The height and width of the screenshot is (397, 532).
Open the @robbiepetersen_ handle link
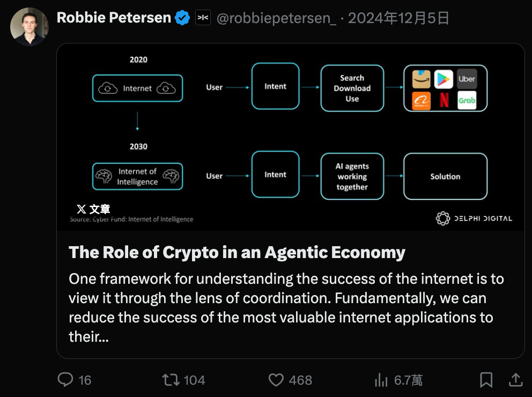[x=276, y=18]
